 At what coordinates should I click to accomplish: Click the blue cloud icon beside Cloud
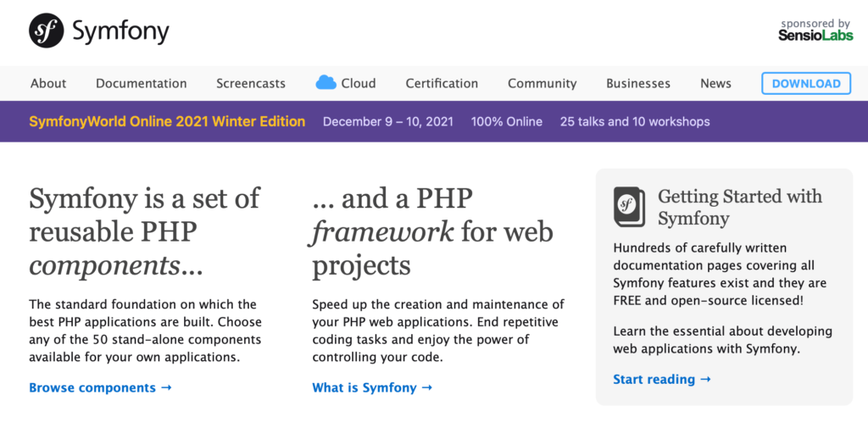[x=326, y=83]
